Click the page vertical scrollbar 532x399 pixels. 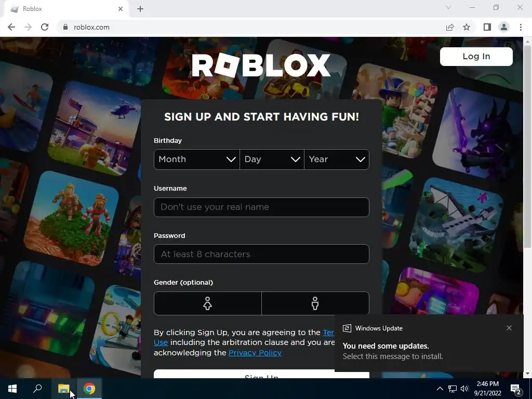coord(527,146)
